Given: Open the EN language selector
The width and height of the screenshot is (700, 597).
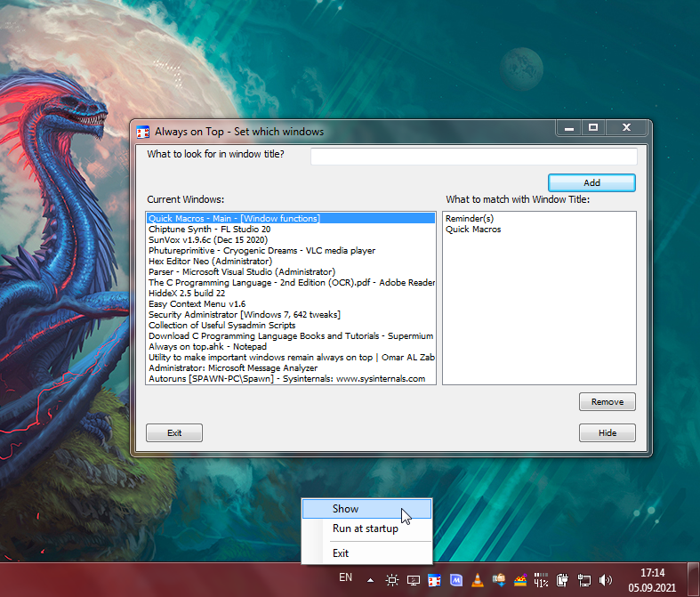Looking at the screenshot, I should (x=345, y=578).
